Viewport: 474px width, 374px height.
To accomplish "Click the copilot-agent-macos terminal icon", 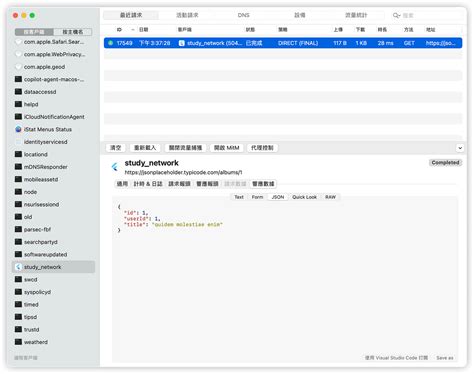I will click(18, 79).
